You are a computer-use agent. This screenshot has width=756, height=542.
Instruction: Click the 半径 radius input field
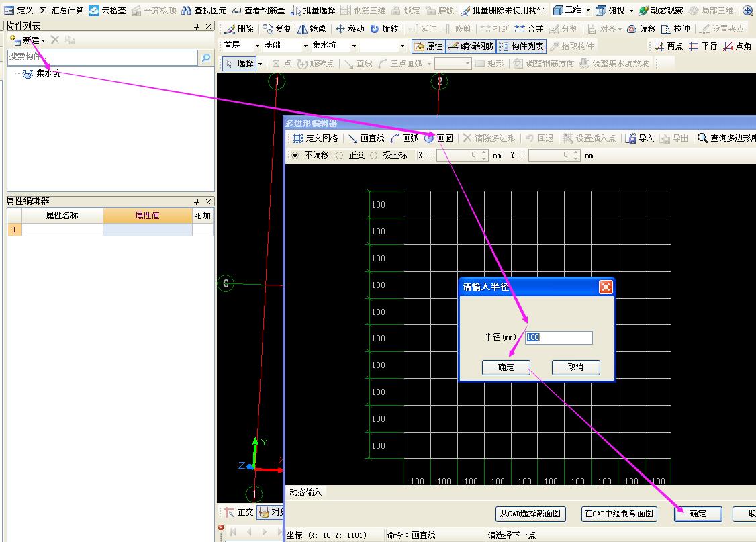point(559,338)
